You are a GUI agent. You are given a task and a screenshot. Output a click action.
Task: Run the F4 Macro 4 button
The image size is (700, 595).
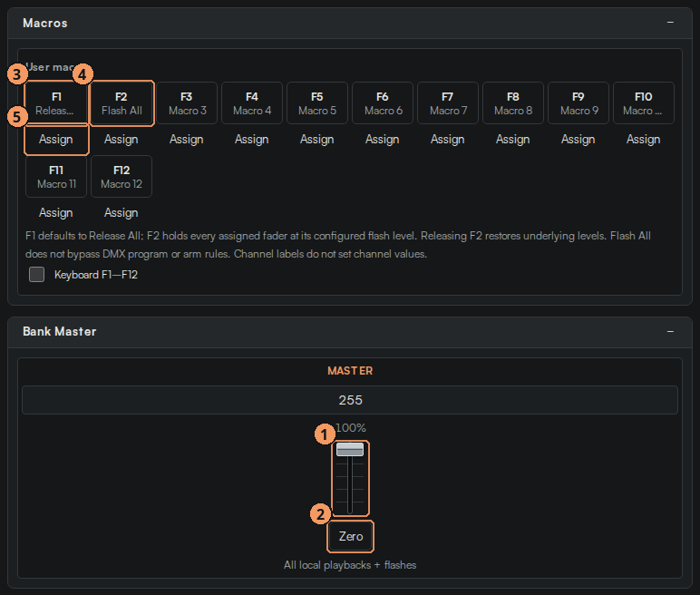pyautogui.click(x=252, y=103)
